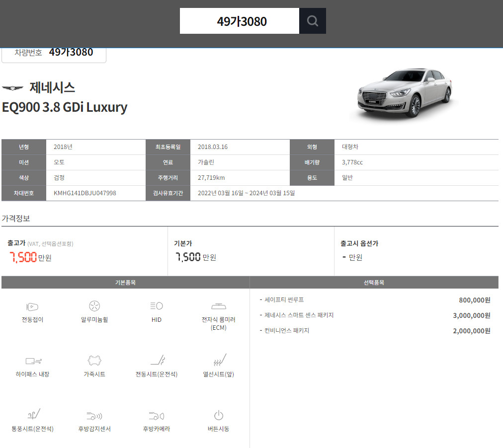Viewport: 503px width, 448px height.
Task: Click the body type value 대형차
Action: tap(350, 147)
